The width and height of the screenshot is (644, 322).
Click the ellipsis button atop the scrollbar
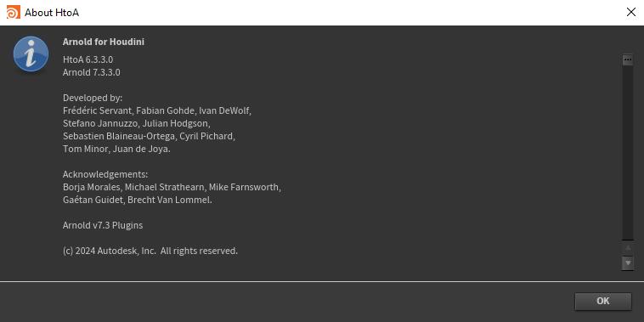point(628,59)
